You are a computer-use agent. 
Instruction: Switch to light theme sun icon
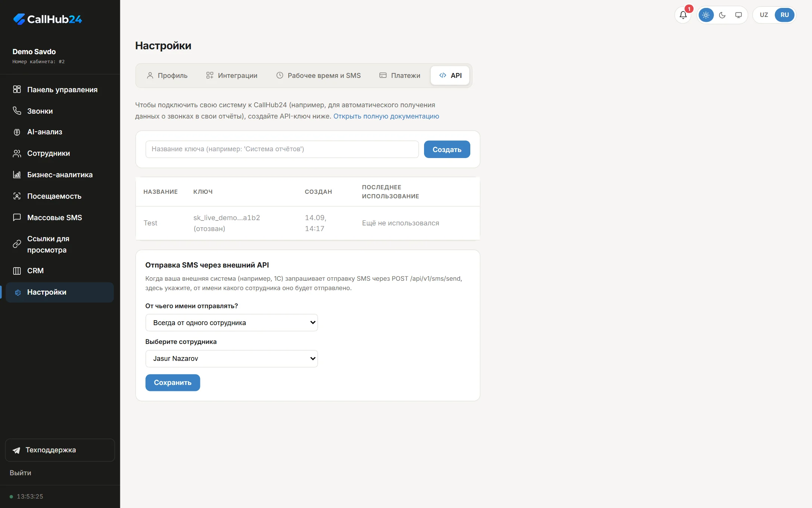point(706,15)
